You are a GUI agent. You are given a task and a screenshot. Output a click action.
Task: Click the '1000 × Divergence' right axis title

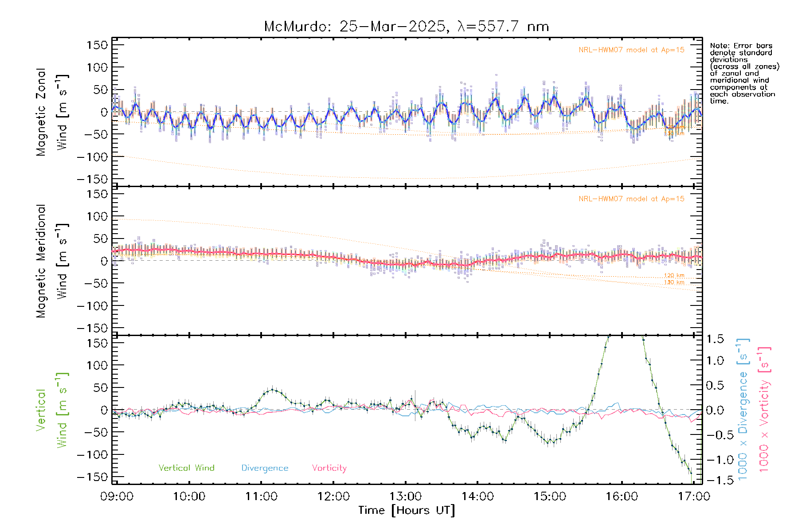pyautogui.click(x=743, y=410)
